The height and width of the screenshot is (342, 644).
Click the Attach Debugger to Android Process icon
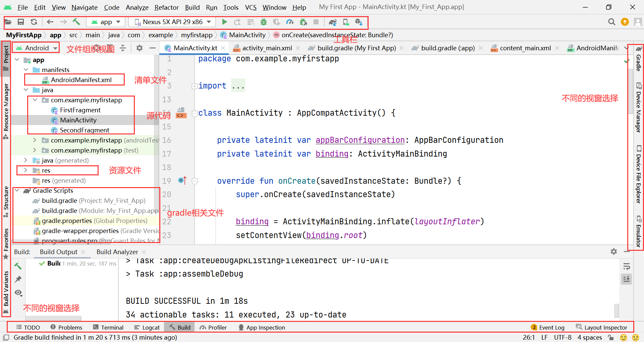(x=303, y=22)
